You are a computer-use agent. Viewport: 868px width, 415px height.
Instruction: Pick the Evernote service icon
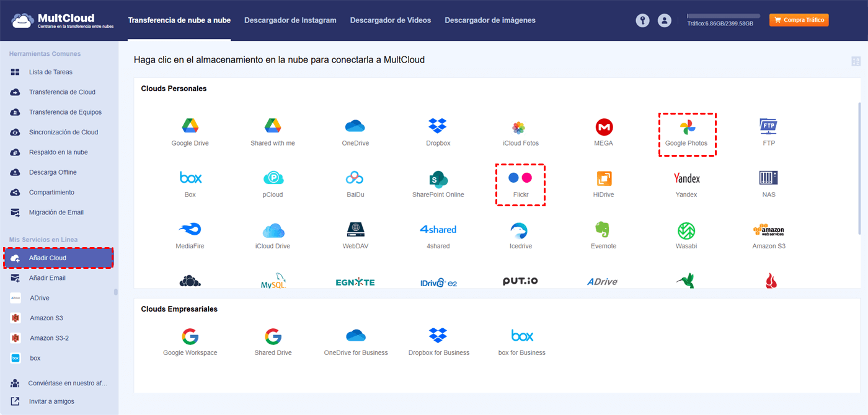[x=603, y=230]
